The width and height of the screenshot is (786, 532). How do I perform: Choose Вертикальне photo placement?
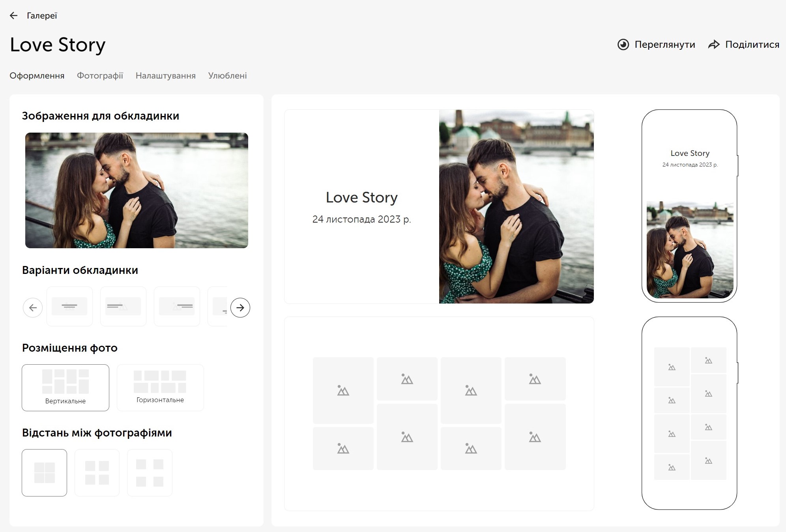(x=65, y=388)
